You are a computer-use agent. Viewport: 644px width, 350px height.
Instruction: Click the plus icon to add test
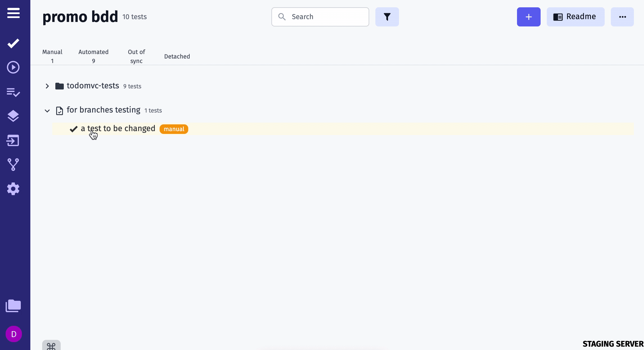[529, 17]
